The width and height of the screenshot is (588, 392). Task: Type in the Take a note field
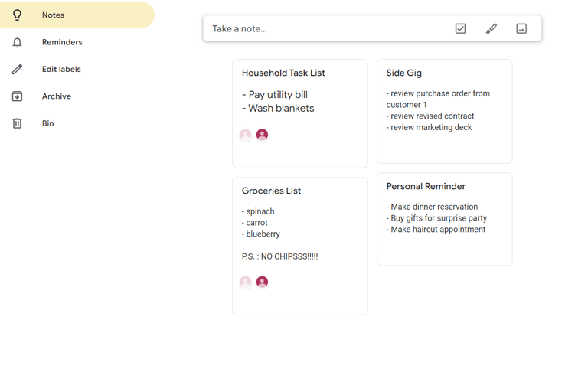coord(322,29)
